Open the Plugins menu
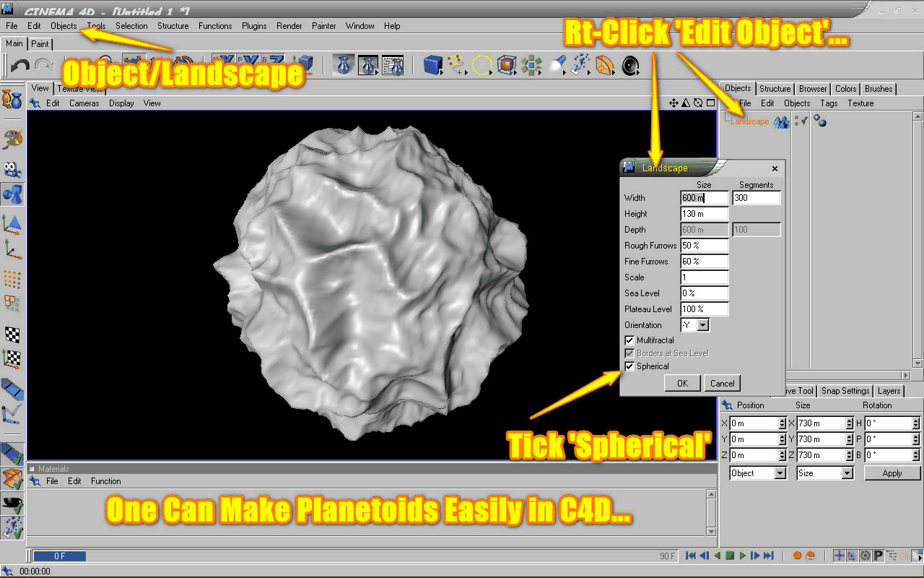Screen dimensions: 924x578 click(x=254, y=26)
